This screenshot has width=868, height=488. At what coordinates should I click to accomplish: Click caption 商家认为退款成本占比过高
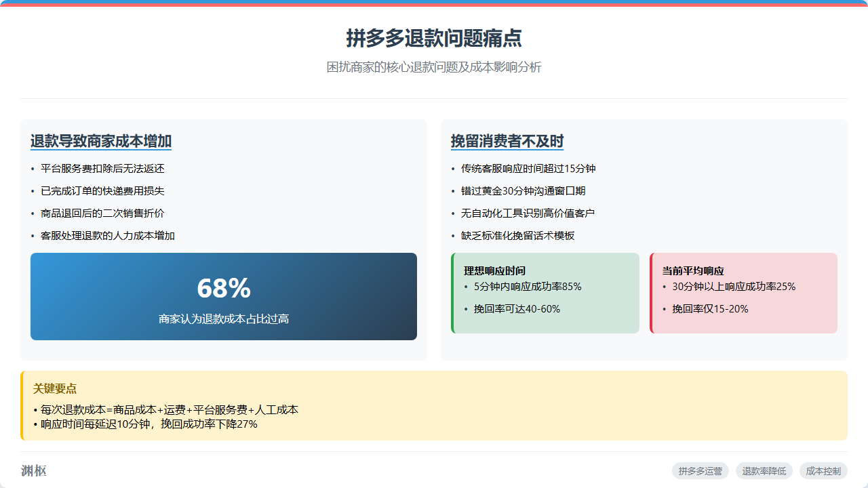point(224,319)
